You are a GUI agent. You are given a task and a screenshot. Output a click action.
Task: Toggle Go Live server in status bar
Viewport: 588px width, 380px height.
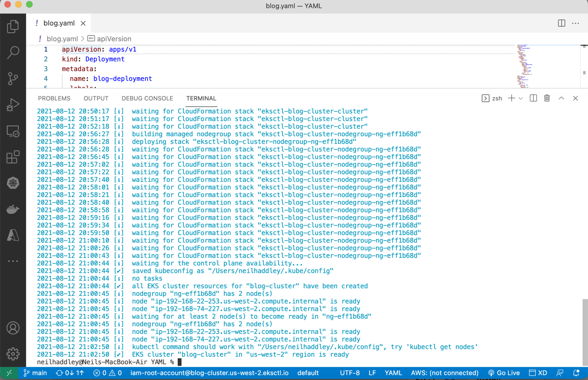click(x=504, y=373)
